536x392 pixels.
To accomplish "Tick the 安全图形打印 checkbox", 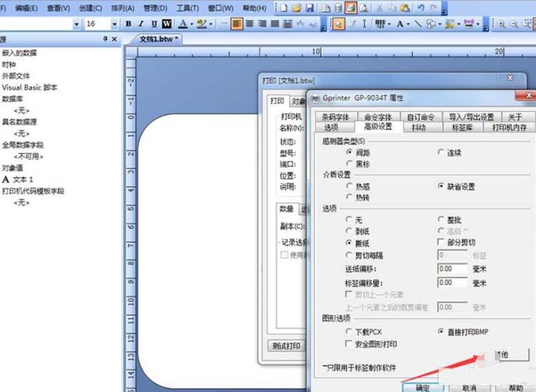I will tap(350, 344).
